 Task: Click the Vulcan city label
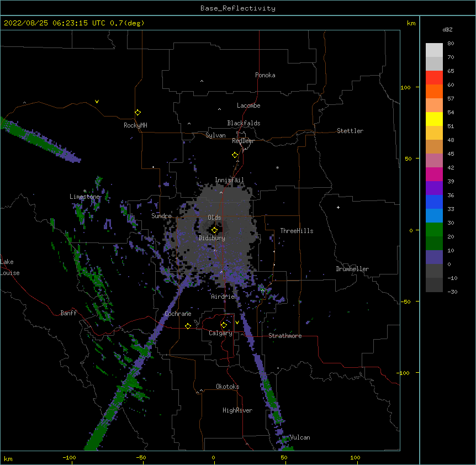click(300, 437)
